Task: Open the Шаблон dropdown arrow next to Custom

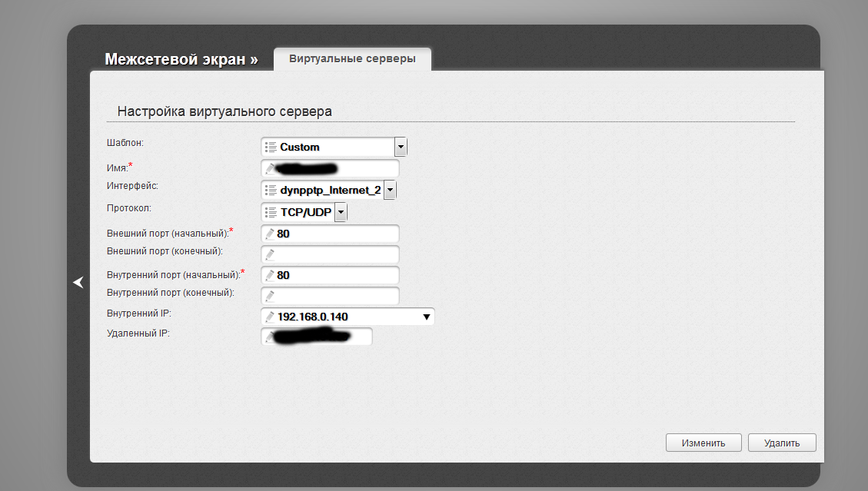Action: [400, 147]
